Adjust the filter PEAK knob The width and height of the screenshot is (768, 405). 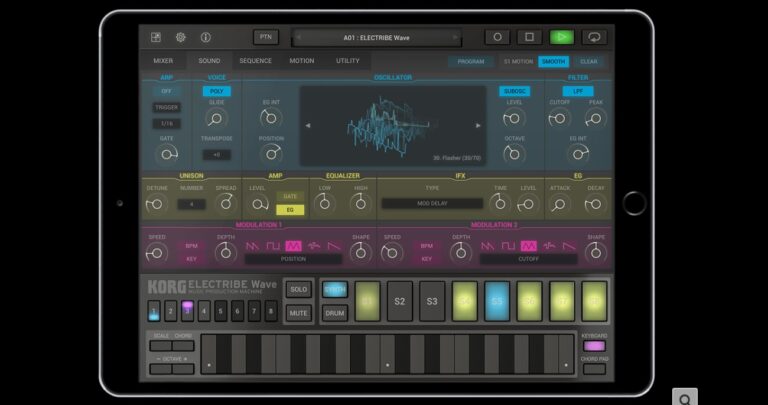(x=596, y=119)
